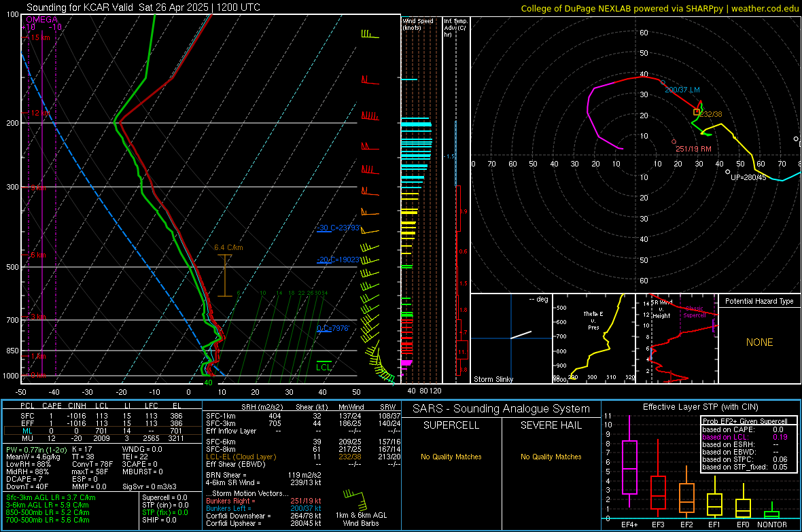802x532 pixels.
Task: Click the 251/19 RM hodograph label
Action: click(x=693, y=149)
